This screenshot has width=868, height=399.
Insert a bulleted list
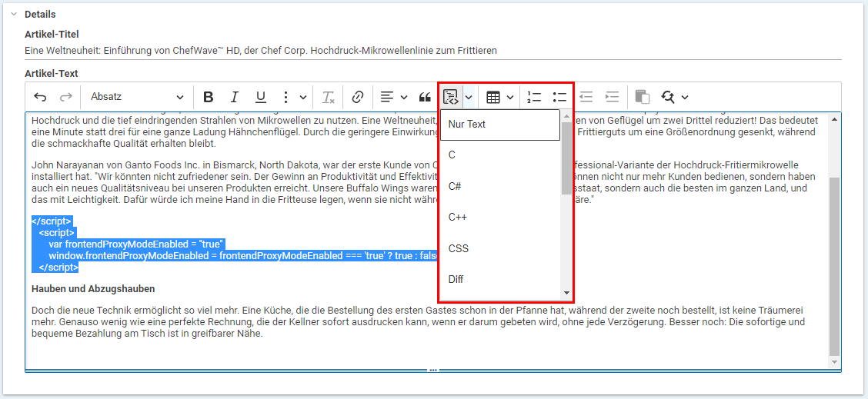point(559,98)
